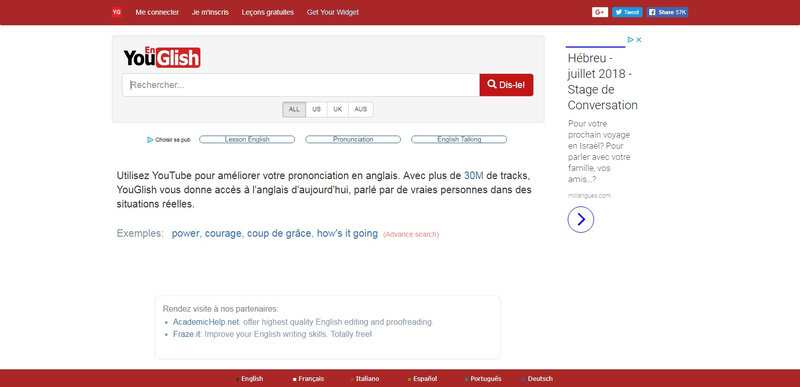Open Leçons gratuites in the top menu

tap(268, 12)
